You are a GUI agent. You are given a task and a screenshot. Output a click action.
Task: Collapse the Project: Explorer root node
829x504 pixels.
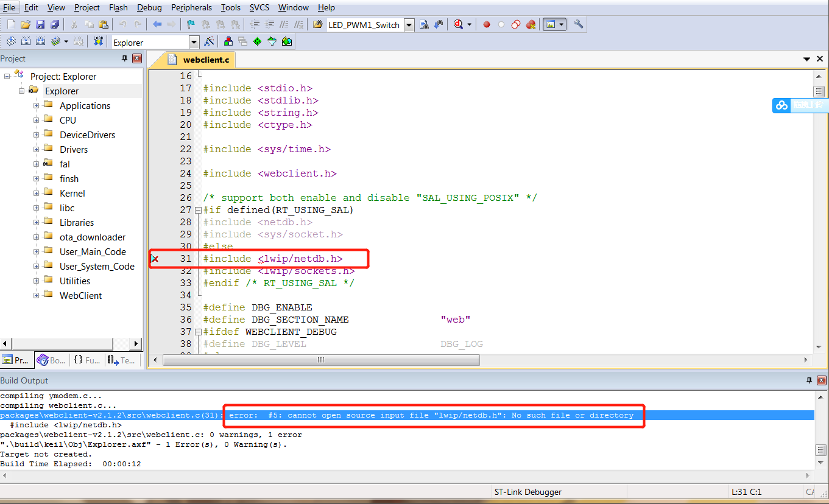click(7, 76)
